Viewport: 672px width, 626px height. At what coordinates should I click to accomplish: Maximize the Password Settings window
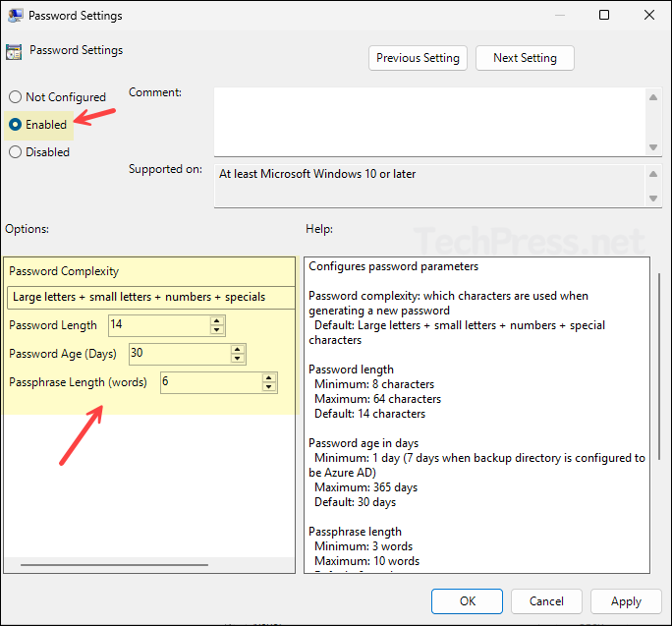(604, 15)
